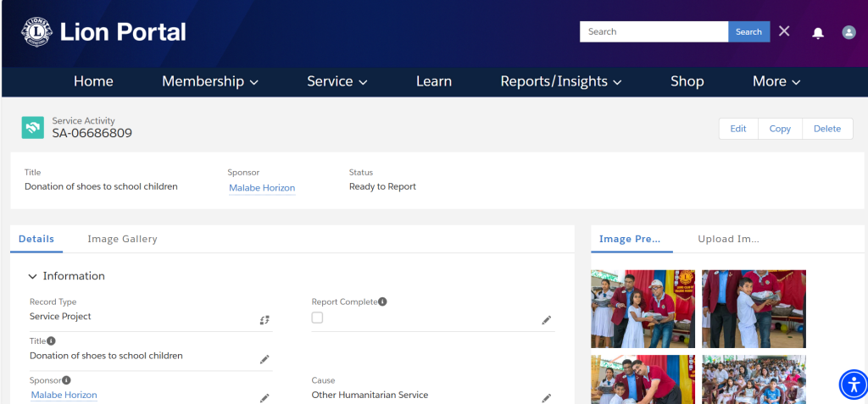Screen dimensions: 868x404
Task: Expand the More menu
Action: (776, 81)
